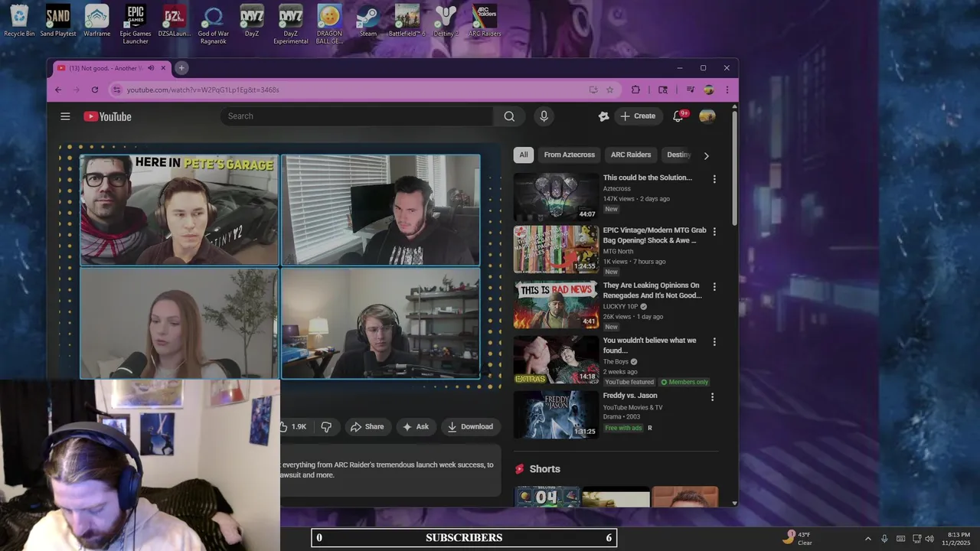Open YouTube account avatar menu
980x551 pixels.
(x=707, y=116)
